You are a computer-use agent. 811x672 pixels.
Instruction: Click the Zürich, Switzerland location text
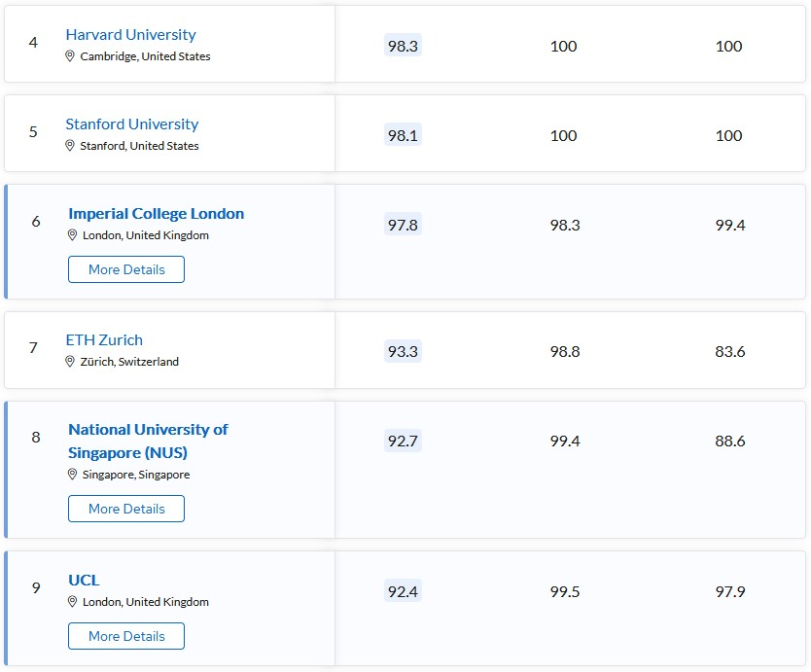coord(129,361)
